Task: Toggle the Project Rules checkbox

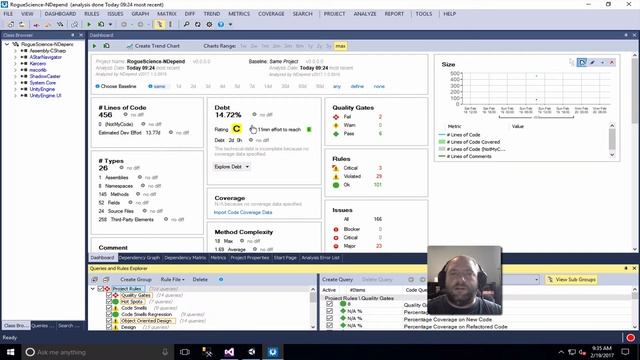Action: pyautogui.click(x=100, y=289)
